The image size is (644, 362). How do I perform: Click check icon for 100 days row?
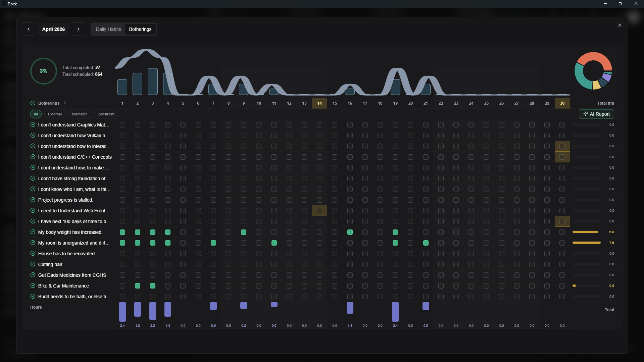point(33,221)
